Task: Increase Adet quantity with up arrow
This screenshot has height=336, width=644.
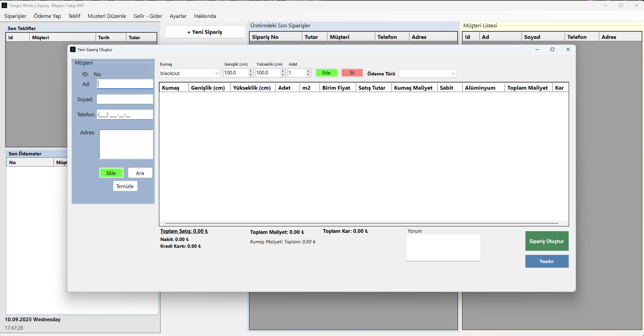Action: (x=308, y=71)
